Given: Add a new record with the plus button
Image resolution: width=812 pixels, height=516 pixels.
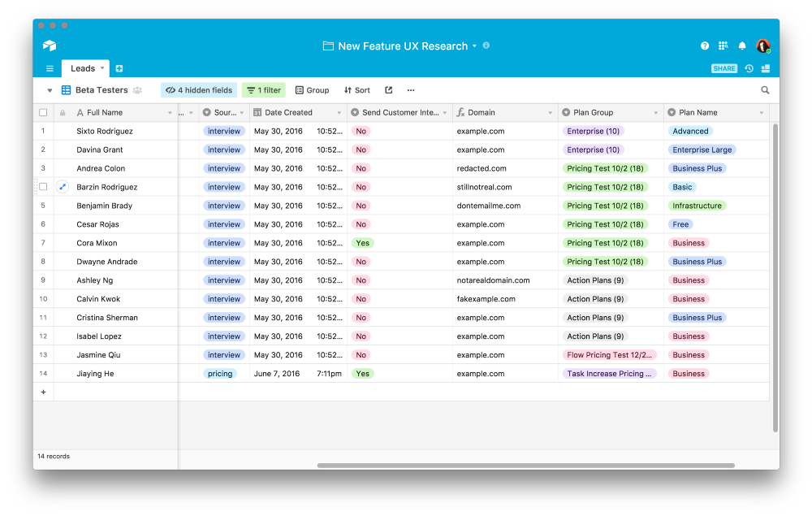Looking at the screenshot, I should tap(43, 391).
